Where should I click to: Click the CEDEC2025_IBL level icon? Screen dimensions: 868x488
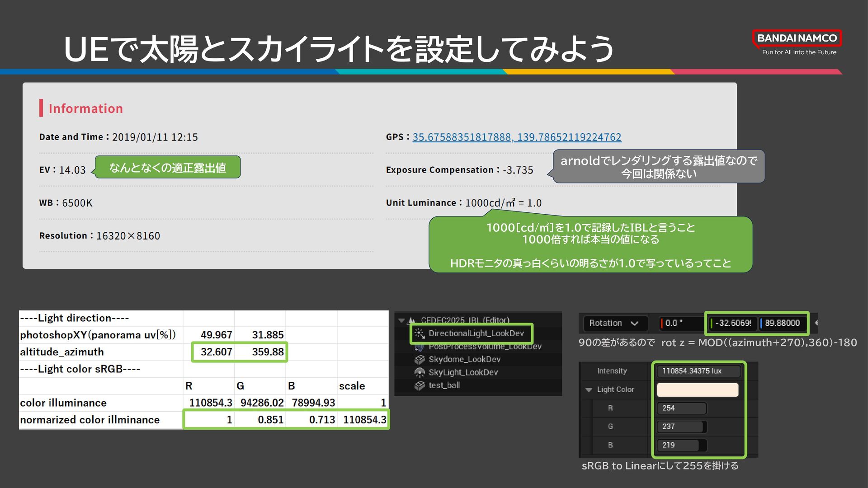coord(412,321)
